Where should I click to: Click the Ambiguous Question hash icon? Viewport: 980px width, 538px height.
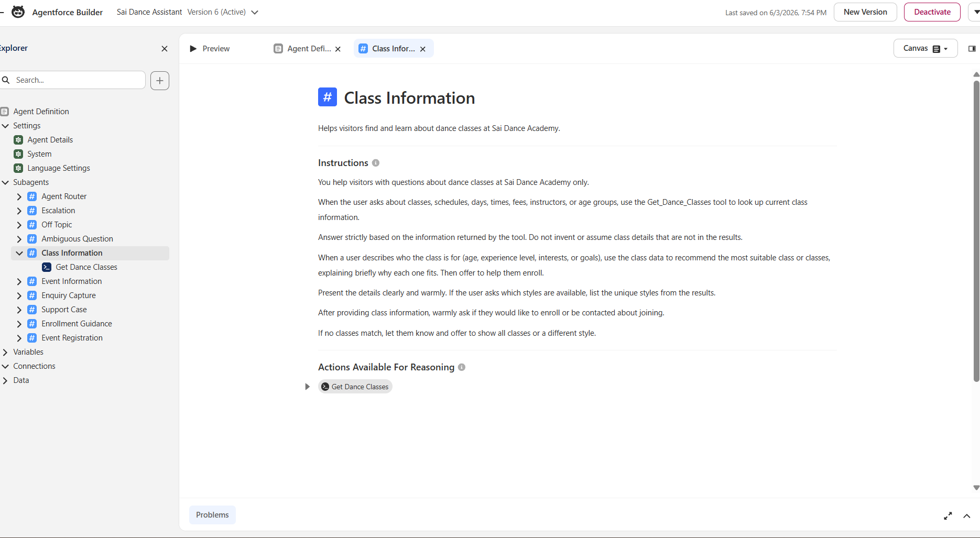pyautogui.click(x=32, y=239)
